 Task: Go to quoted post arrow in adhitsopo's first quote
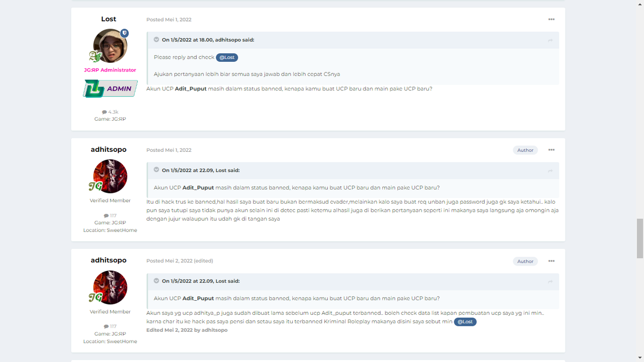click(550, 171)
